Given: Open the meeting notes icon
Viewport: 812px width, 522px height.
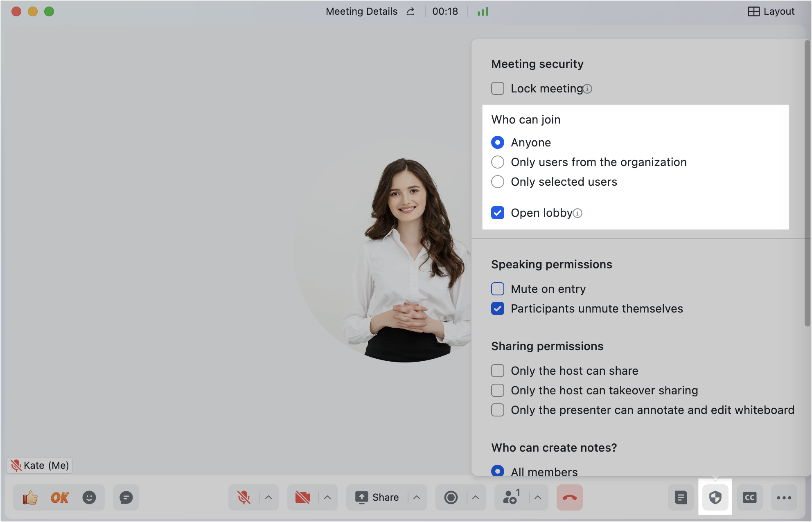Looking at the screenshot, I should (x=681, y=497).
